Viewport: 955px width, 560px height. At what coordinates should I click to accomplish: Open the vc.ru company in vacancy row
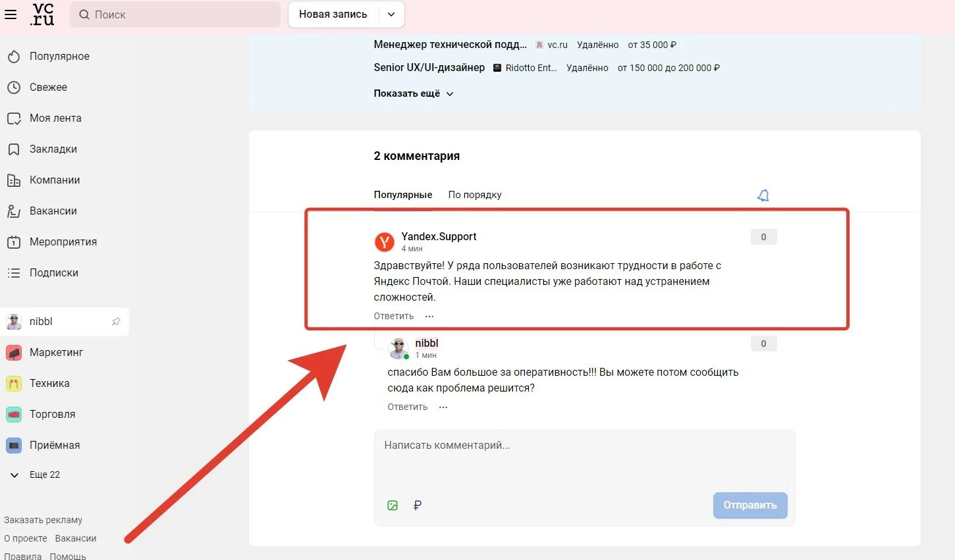[x=552, y=45]
